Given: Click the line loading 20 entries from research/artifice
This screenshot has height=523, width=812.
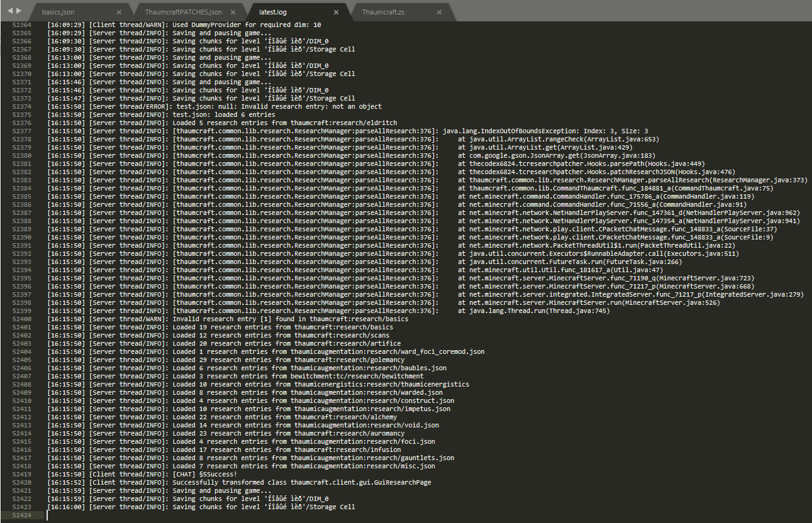Looking at the screenshot, I should tap(224, 343).
